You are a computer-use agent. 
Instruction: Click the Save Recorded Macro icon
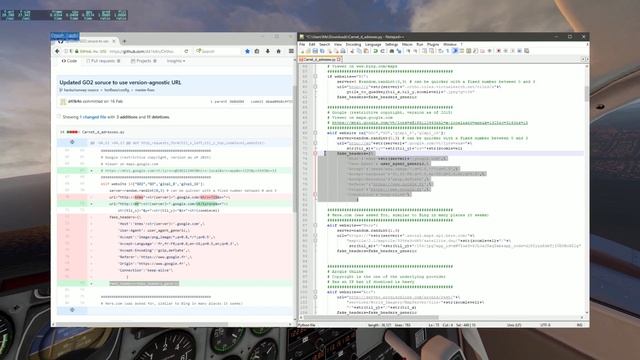coord(527,51)
